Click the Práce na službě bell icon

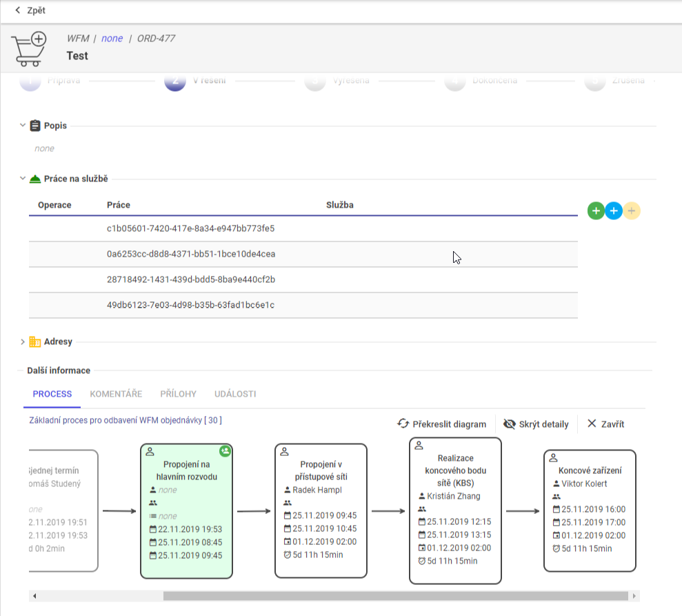coord(35,179)
